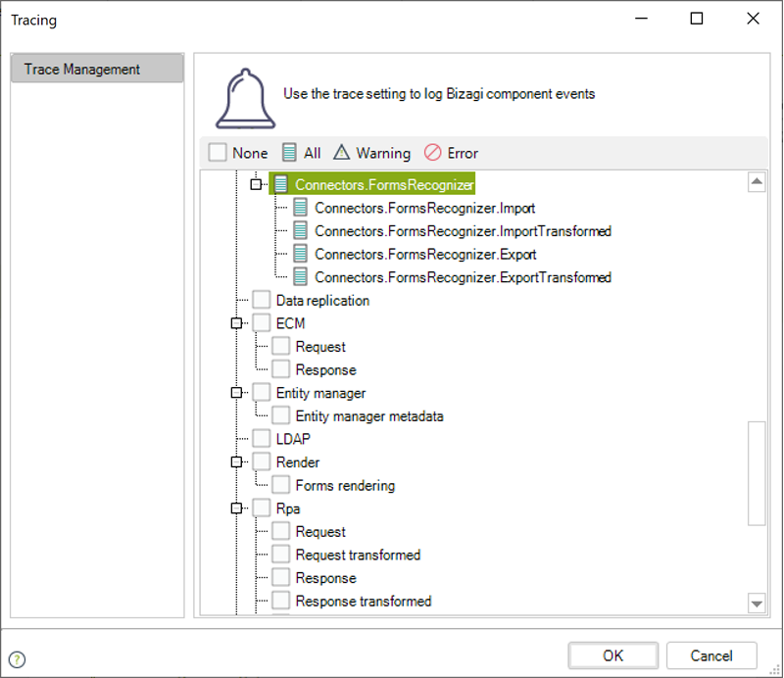Toggle the Entity manager metadata checkbox
Image resolution: width=784 pixels, height=678 pixels.
pyautogui.click(x=280, y=415)
